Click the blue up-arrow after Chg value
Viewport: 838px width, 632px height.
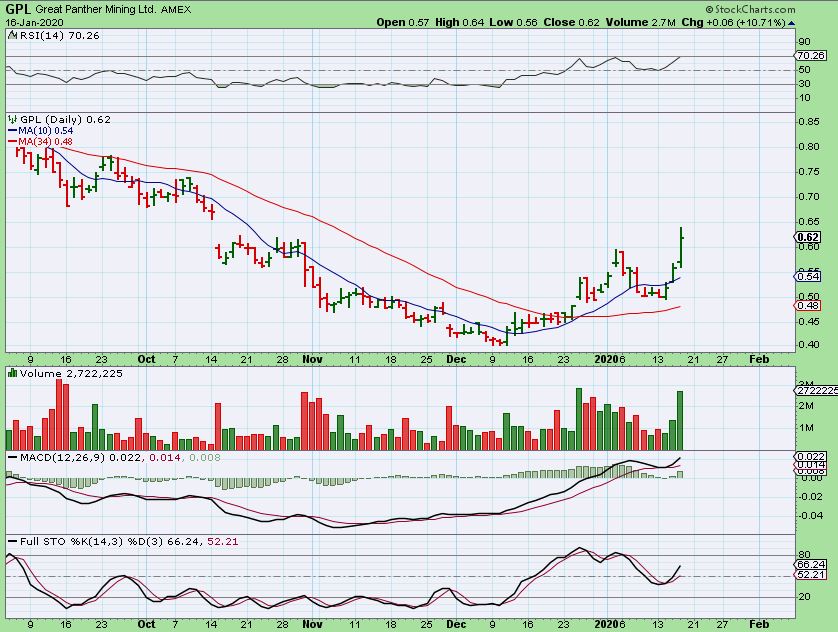(792, 23)
